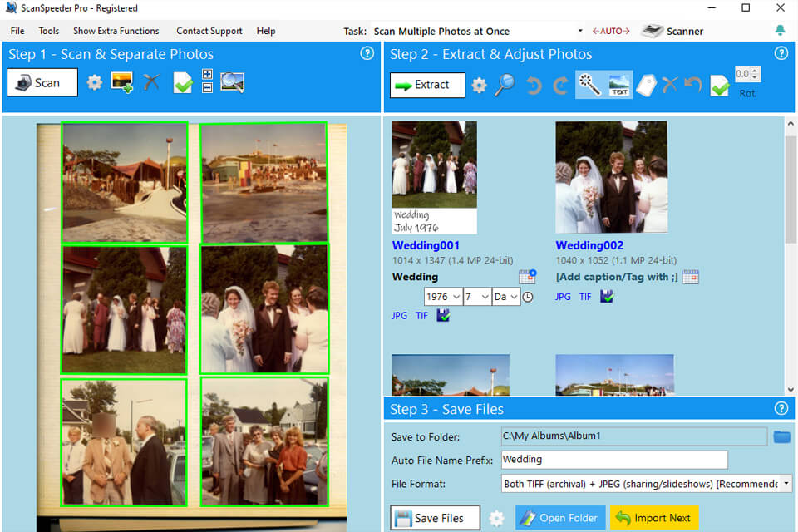The width and height of the screenshot is (798, 532).
Task: Click the browse folder icon for Save to Folder
Action: [x=781, y=436]
